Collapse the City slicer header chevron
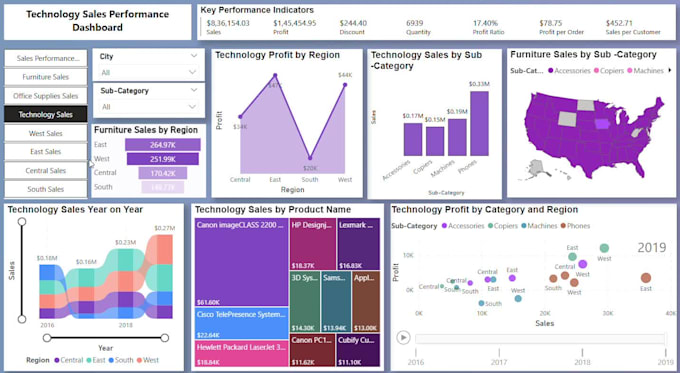 (194, 56)
